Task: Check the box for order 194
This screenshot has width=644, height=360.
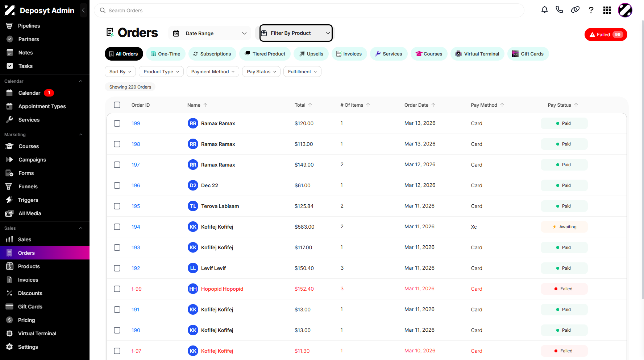Action: tap(117, 227)
